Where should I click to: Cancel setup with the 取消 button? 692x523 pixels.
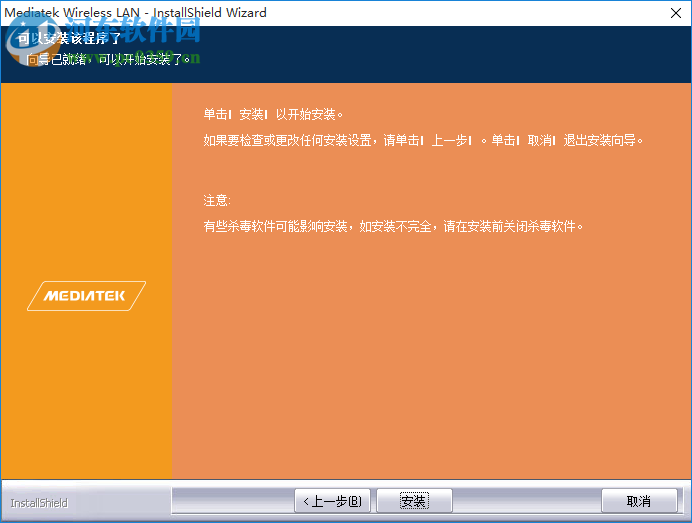point(639,501)
